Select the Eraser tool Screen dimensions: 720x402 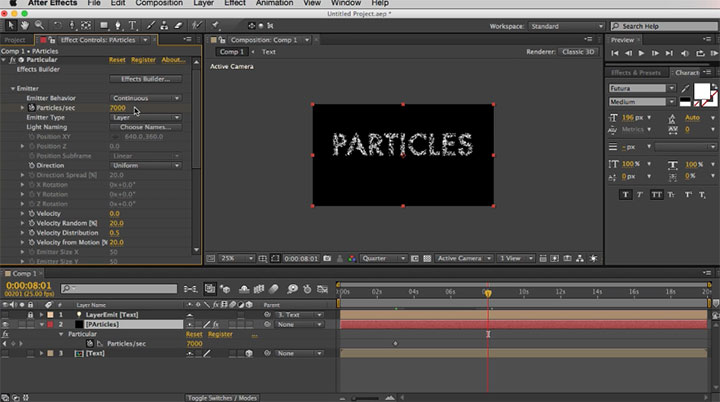[x=178, y=26]
